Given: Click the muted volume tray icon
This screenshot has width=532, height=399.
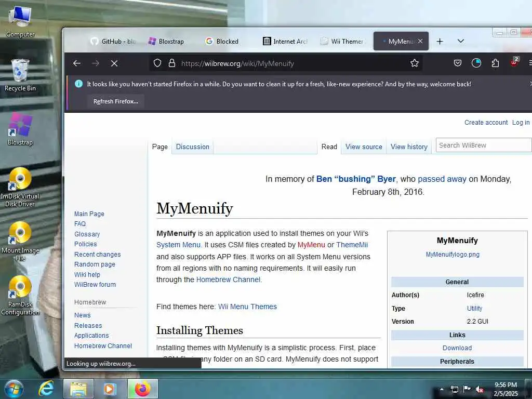Looking at the screenshot, I should click(x=480, y=389).
